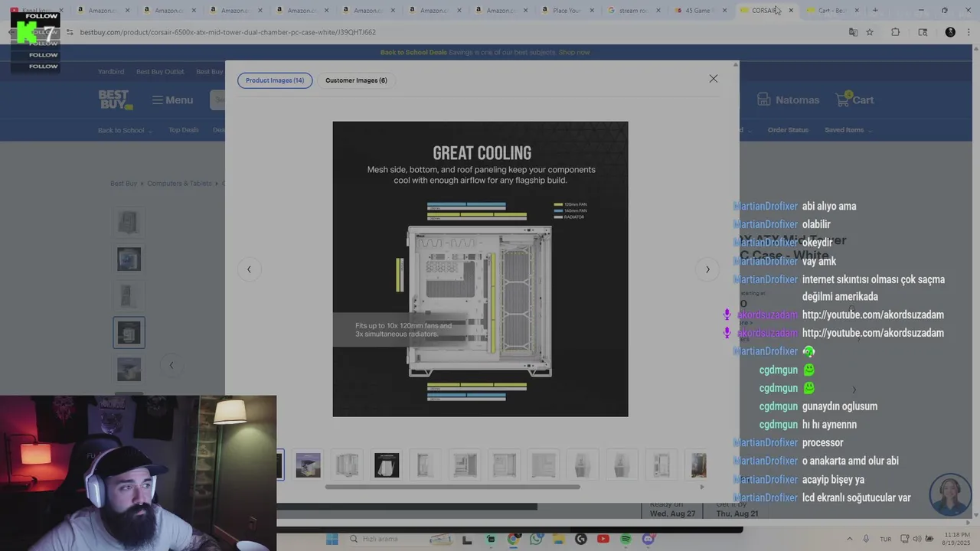This screenshot has width=980, height=551.
Task: Open the Best Buy Outlet link
Action: point(160,72)
